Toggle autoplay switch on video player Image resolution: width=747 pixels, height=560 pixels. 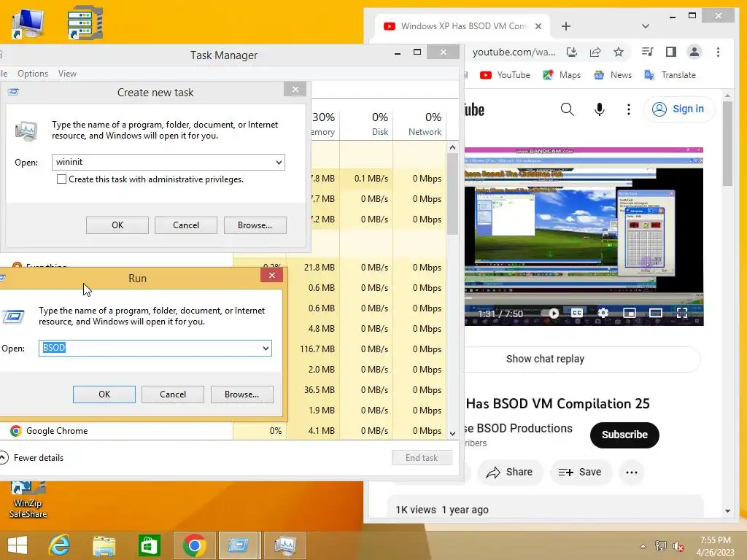(x=550, y=313)
